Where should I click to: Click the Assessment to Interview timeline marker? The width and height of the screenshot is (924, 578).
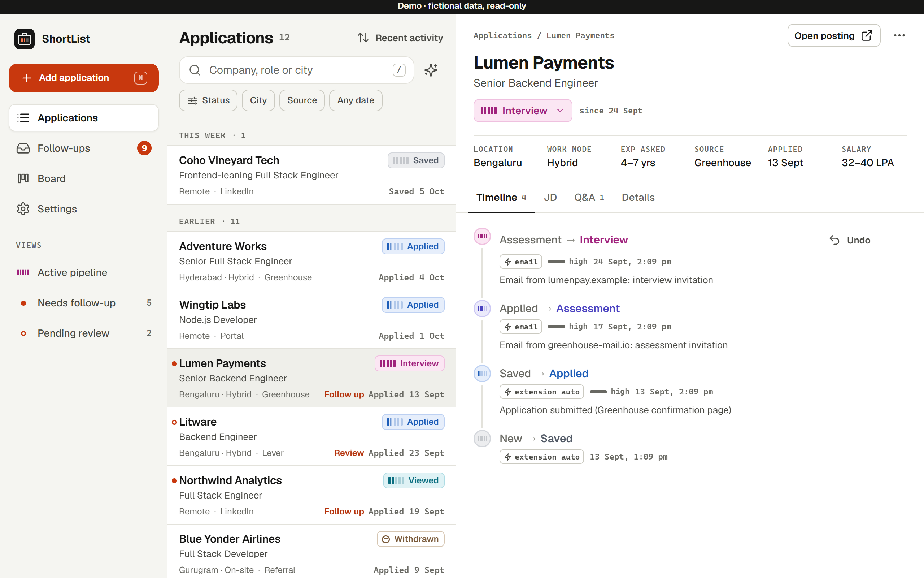pyautogui.click(x=482, y=236)
